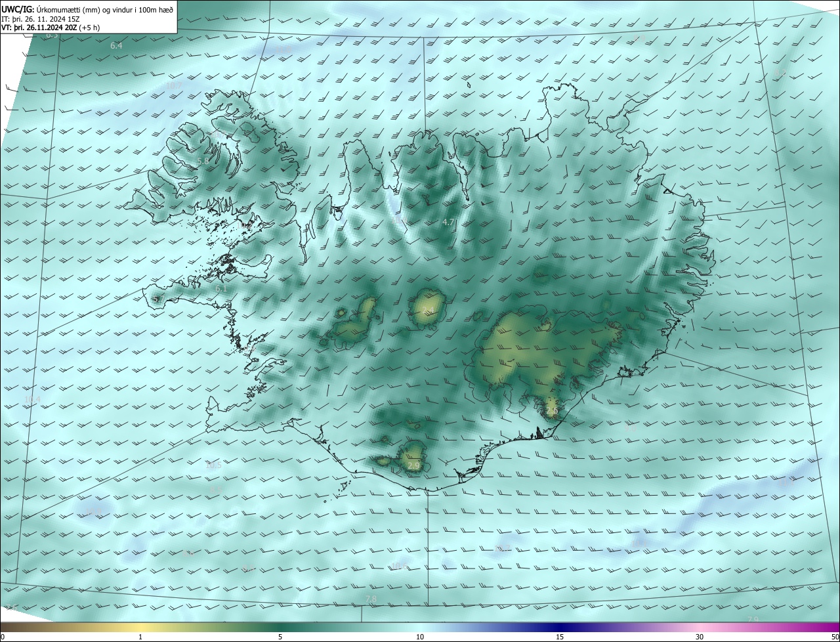
Task: Click the '5' tick label on the colour scale
Action: click(x=280, y=637)
